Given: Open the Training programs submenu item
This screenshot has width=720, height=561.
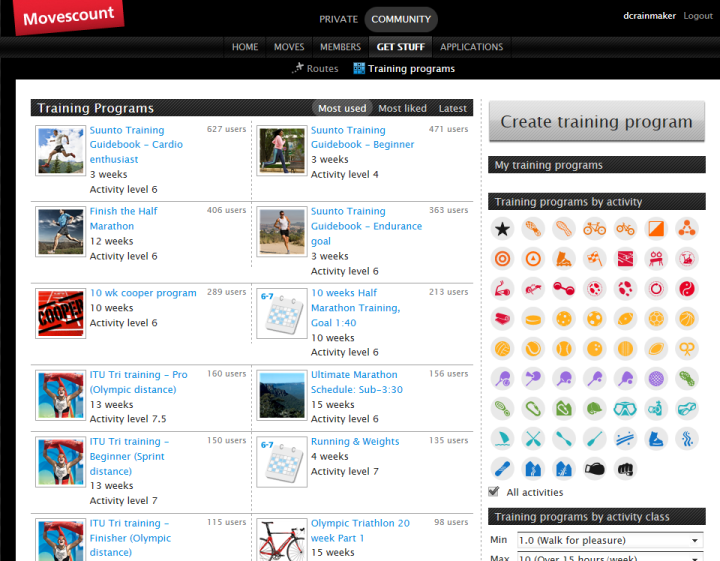Looking at the screenshot, I should pos(411,68).
